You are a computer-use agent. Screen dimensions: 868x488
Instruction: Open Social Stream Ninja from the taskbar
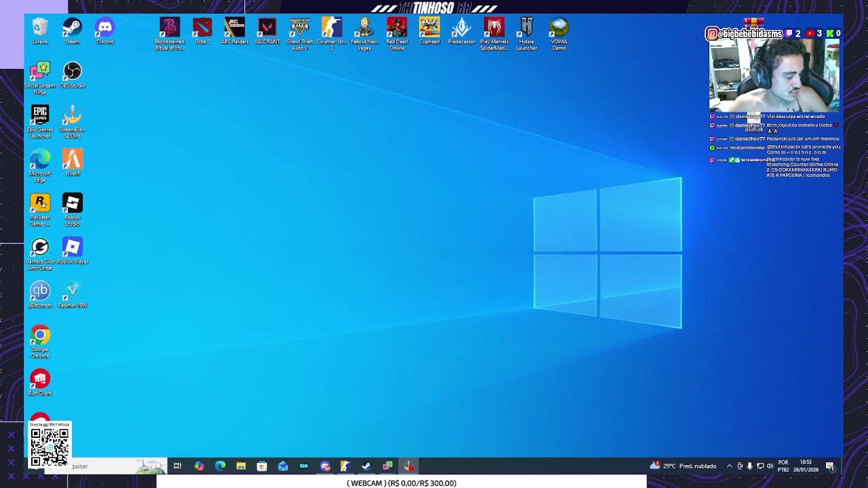[x=387, y=466]
